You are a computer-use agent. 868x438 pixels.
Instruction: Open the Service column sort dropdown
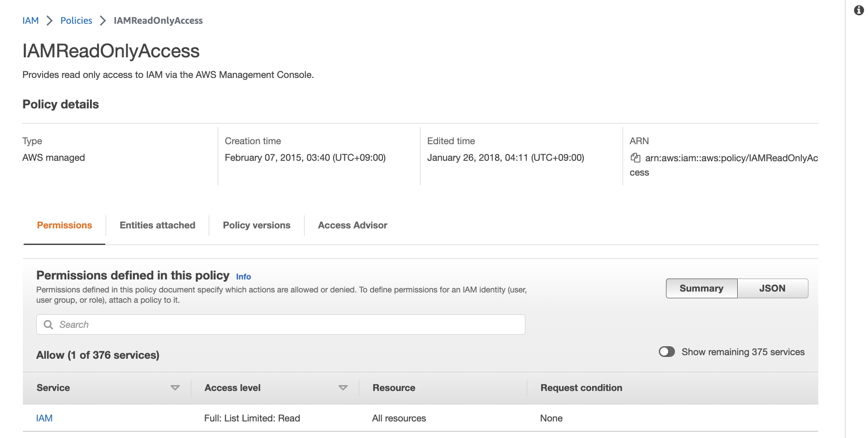coord(175,388)
